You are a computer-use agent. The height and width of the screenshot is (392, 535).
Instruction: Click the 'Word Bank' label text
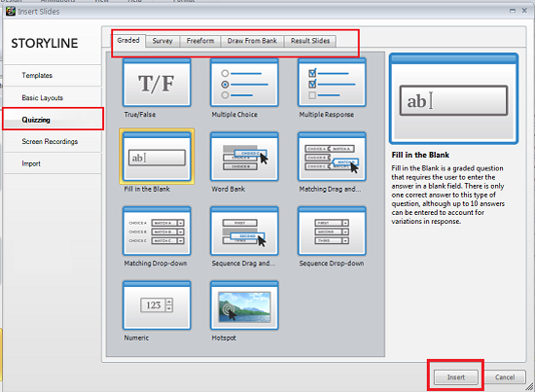click(x=228, y=189)
